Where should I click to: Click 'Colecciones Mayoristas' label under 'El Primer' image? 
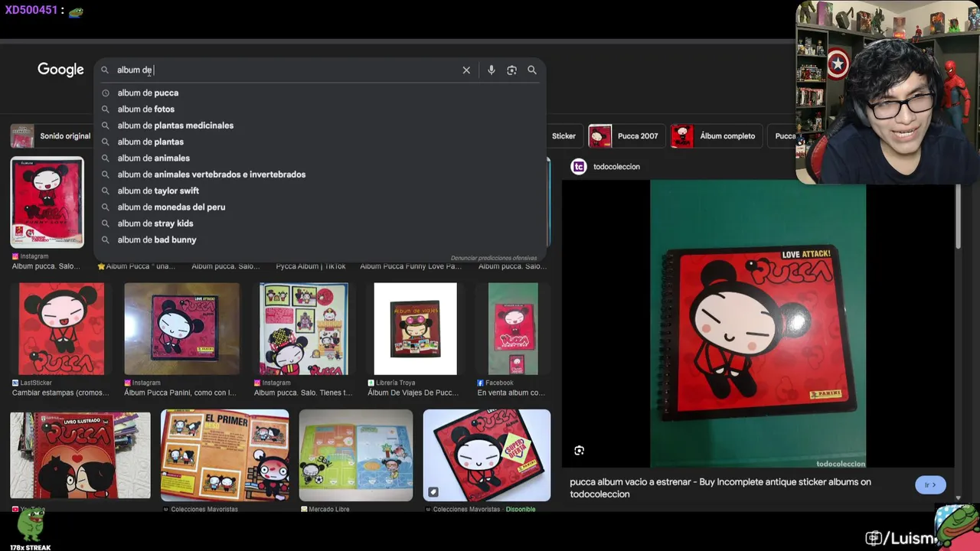[204, 509]
